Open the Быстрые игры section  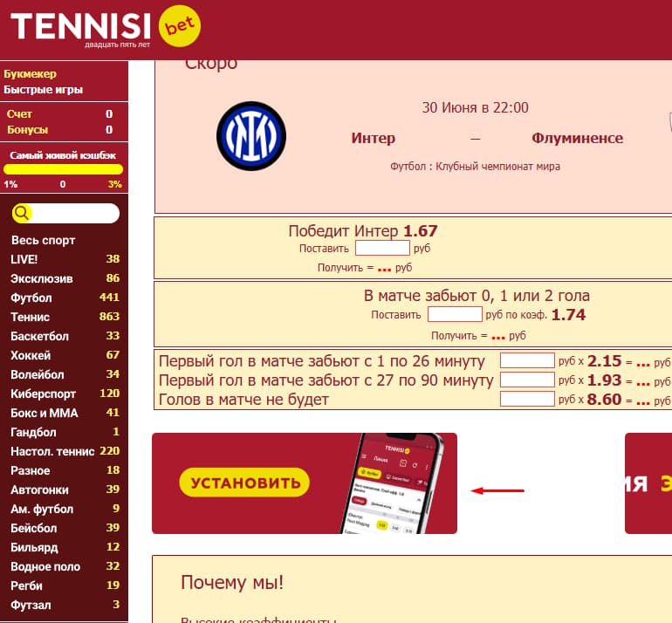[x=44, y=90]
